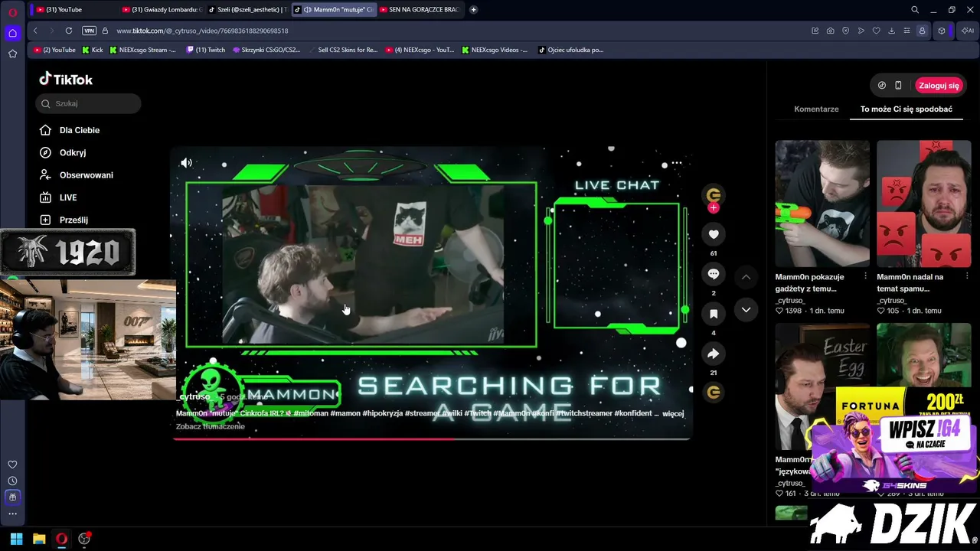Switch to the Komentarze tab
Viewport: 980px width, 551px height.
[x=816, y=109]
